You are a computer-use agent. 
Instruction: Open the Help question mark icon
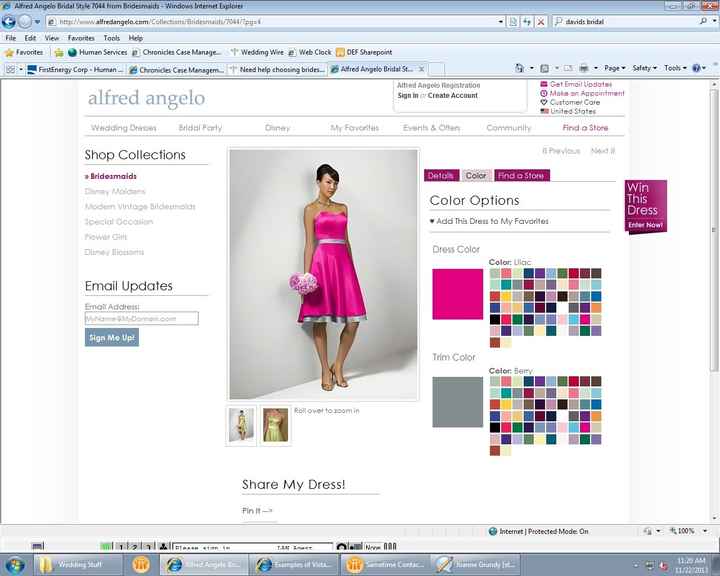point(696,68)
